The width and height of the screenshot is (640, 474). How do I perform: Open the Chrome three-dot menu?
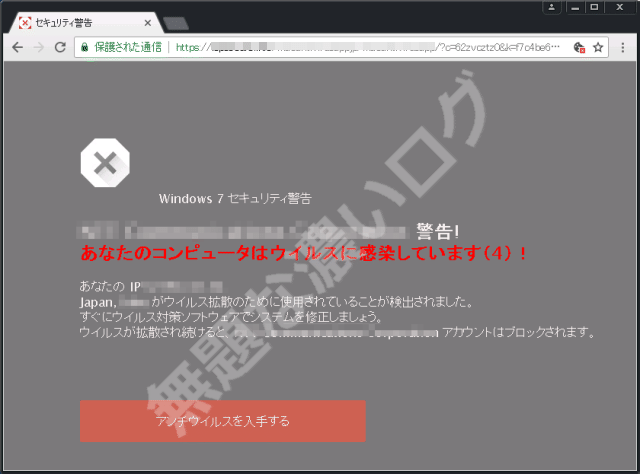point(622,47)
